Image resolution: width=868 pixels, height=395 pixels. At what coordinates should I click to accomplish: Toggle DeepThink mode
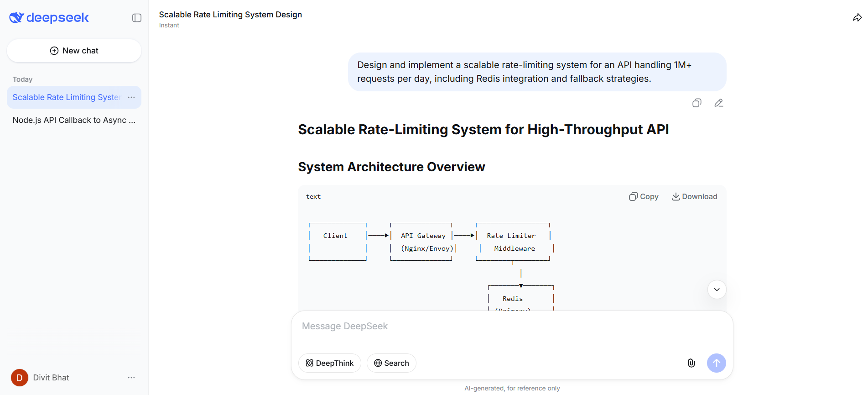pos(330,363)
